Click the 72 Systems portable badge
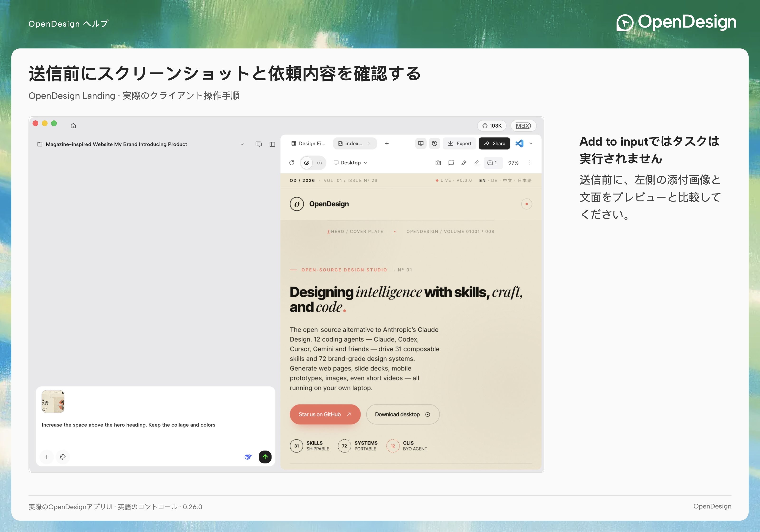 (x=357, y=446)
